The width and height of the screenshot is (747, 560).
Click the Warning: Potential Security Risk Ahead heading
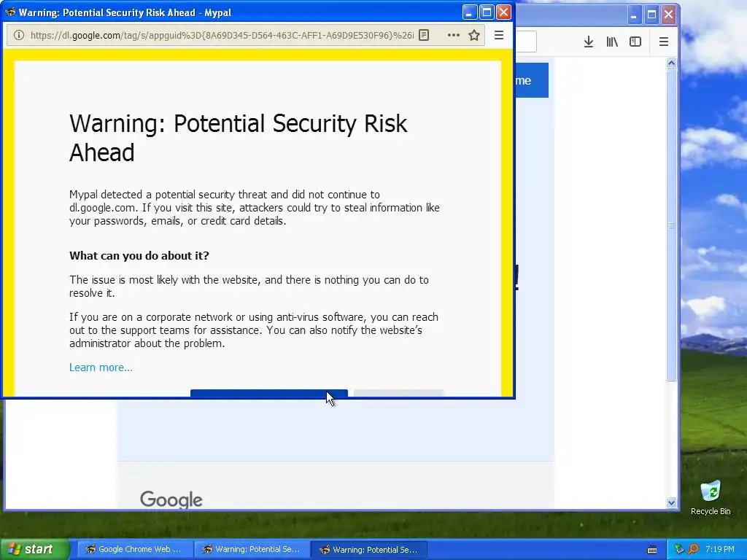pyautogui.click(x=239, y=138)
